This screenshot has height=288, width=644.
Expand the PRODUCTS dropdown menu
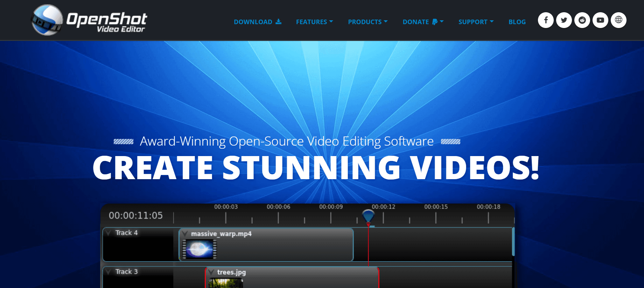[x=368, y=22]
